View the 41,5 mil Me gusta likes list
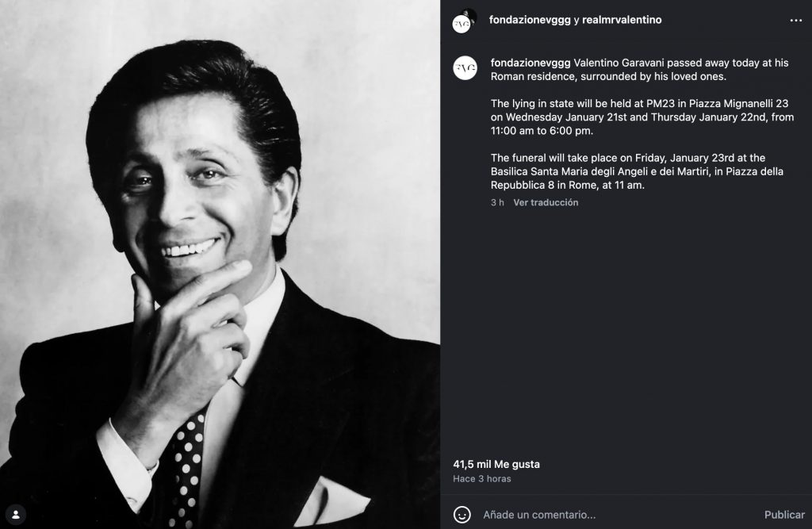 496,464
